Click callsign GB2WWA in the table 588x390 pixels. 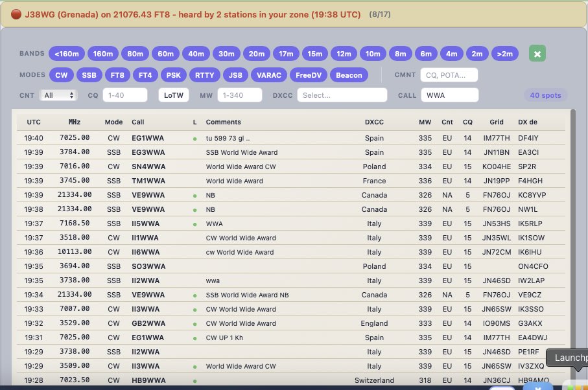click(148, 323)
